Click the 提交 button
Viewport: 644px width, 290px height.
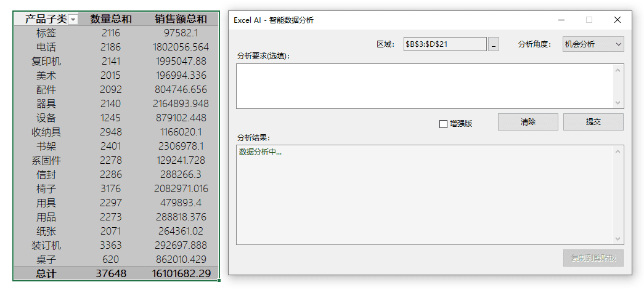click(593, 122)
